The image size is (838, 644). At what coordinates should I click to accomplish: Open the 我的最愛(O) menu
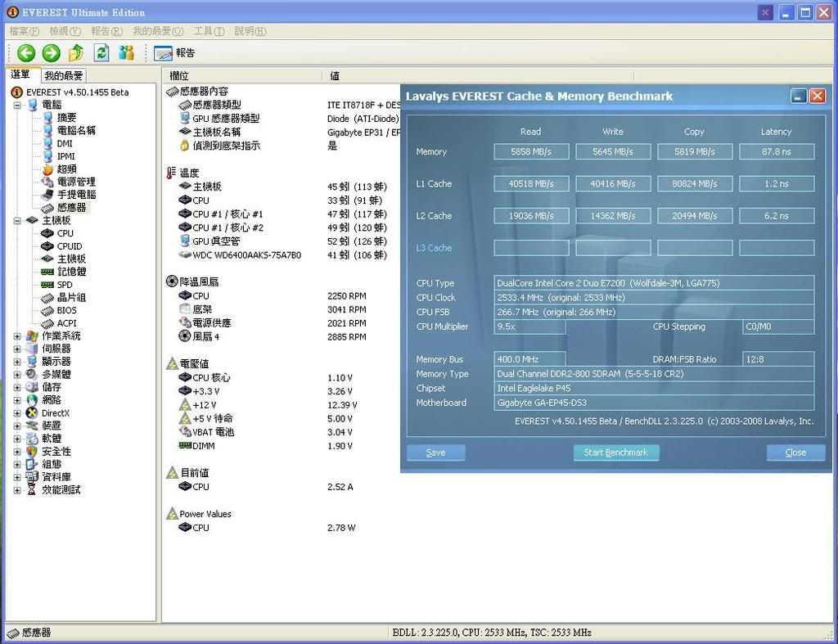(158, 31)
